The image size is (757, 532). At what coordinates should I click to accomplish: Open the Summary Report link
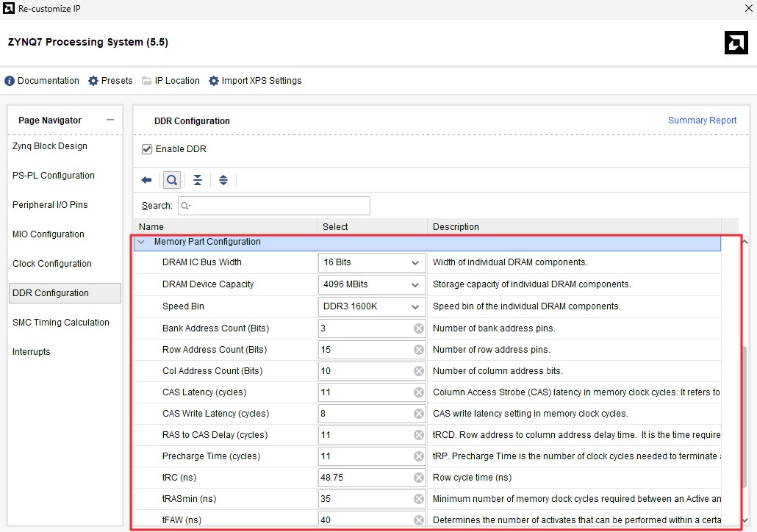point(702,121)
